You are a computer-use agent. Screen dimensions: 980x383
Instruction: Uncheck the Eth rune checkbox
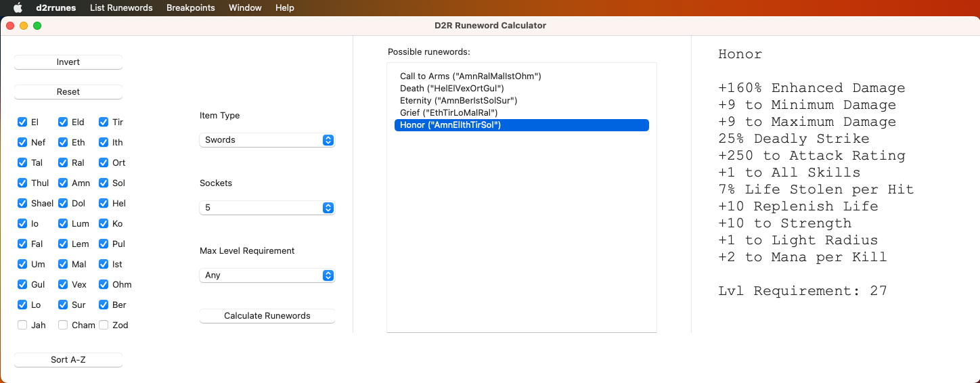[63, 143]
